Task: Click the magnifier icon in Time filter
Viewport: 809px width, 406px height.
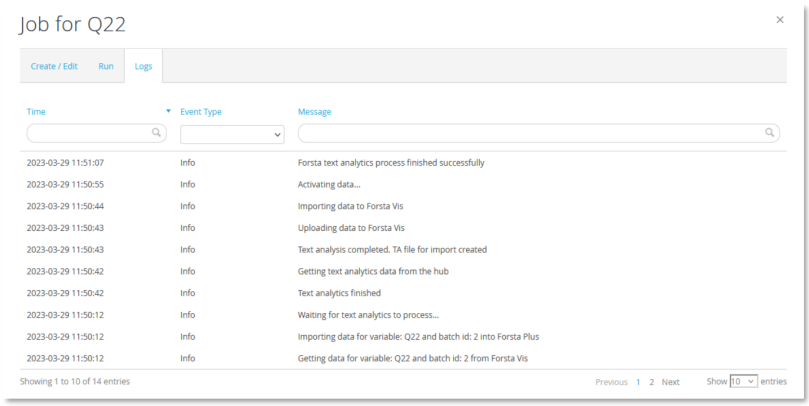Action: pos(157,133)
